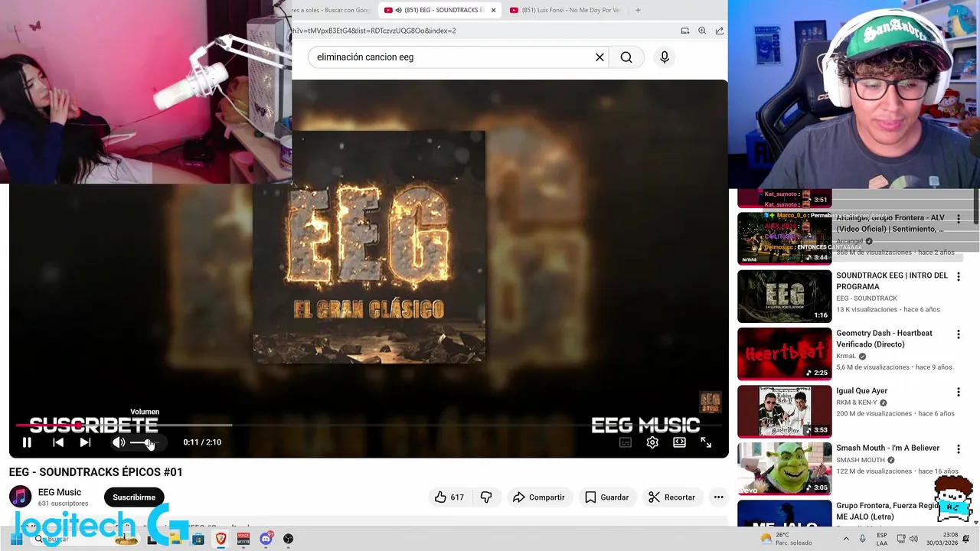
Task: Open Smash Mouth I'm A Believer thumbnail
Action: point(784,468)
